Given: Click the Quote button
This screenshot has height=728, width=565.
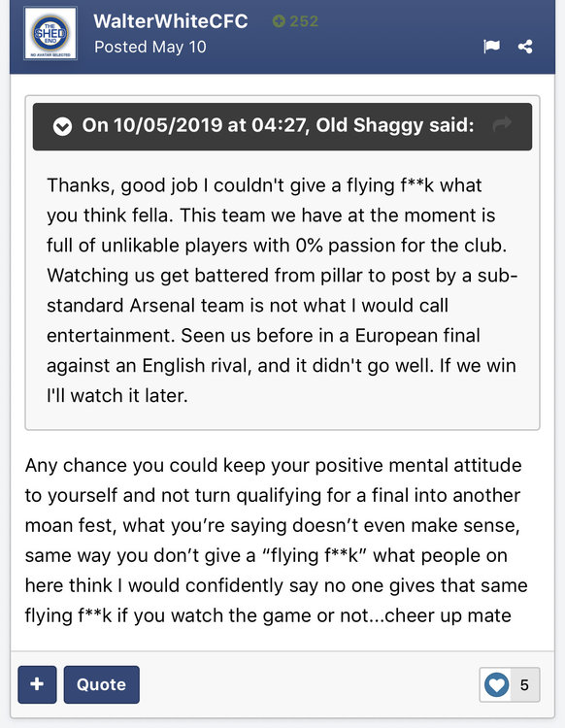Looking at the screenshot, I should [x=102, y=684].
